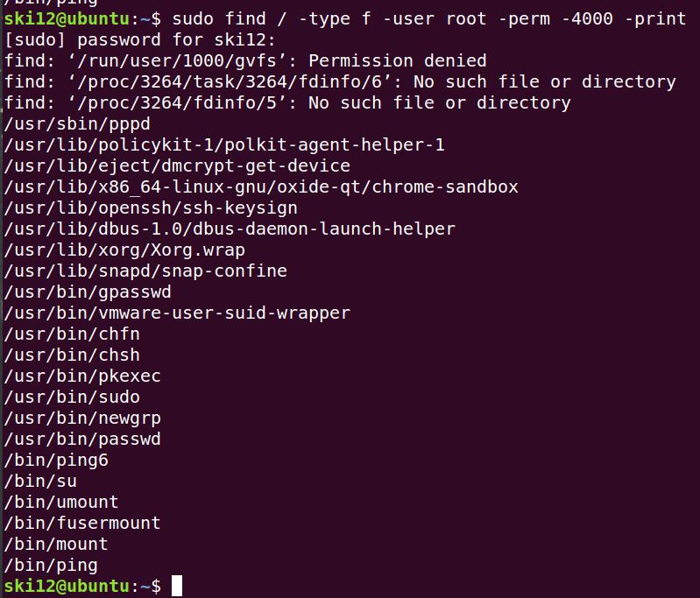Screen dimensions: 700x598
Task: Click the dmcrypt-get-device path
Action: [177, 165]
